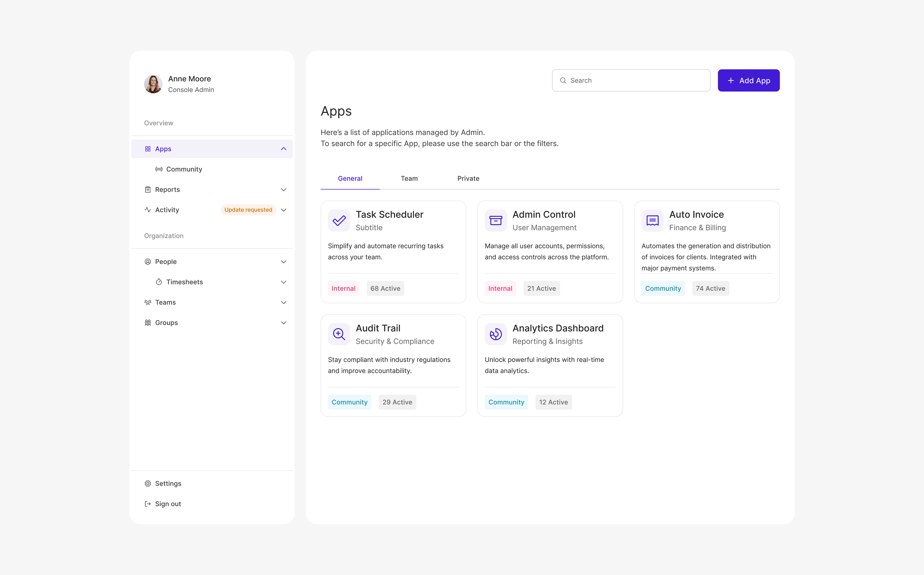Screen dimensions: 924x575
Task: Expand the Groups section chevron
Action: 283,323
